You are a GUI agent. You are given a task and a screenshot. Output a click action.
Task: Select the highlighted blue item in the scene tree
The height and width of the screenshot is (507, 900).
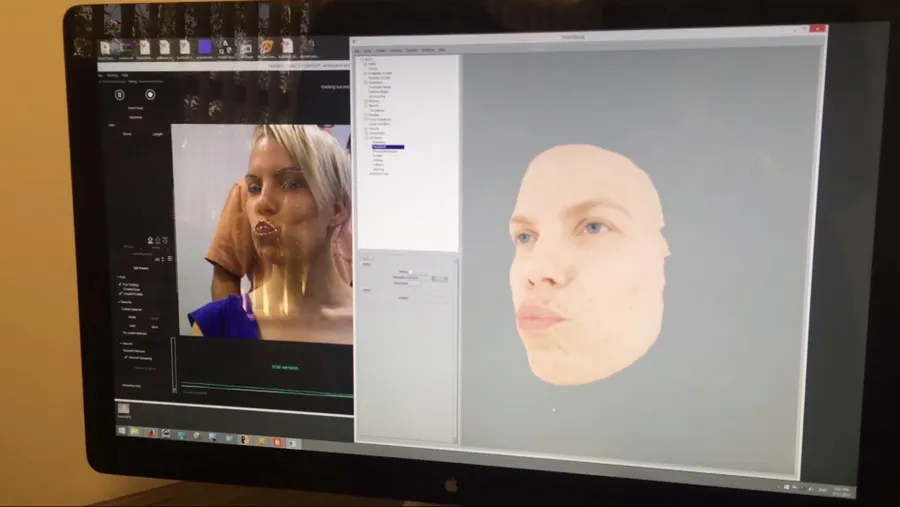click(x=387, y=147)
